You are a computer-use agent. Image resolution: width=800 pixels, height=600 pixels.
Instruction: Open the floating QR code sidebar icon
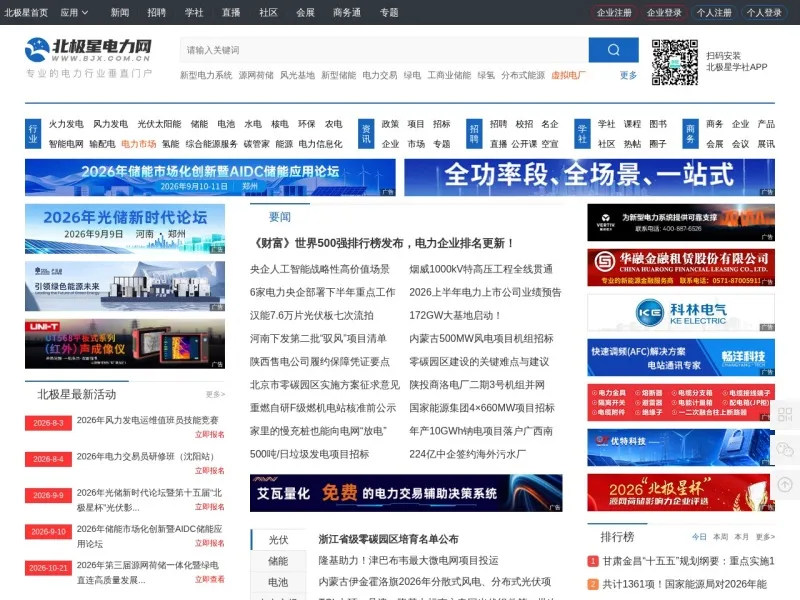tap(785, 414)
